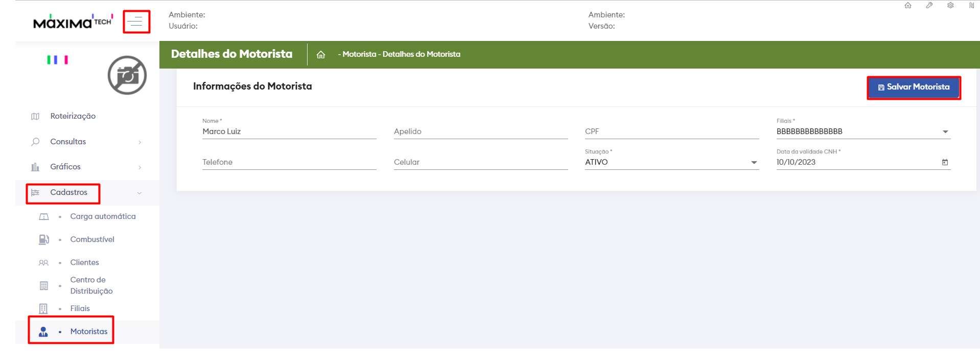Click the Salvar Motorista button
The width and height of the screenshot is (980, 351).
[x=914, y=87]
